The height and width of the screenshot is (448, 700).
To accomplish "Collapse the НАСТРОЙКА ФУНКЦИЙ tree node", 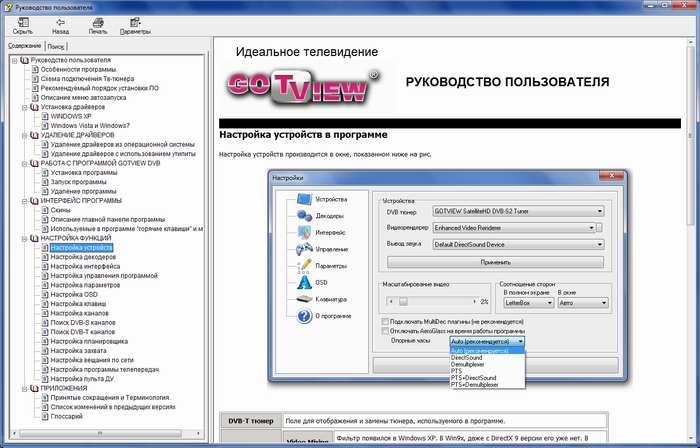I will click(x=25, y=238).
